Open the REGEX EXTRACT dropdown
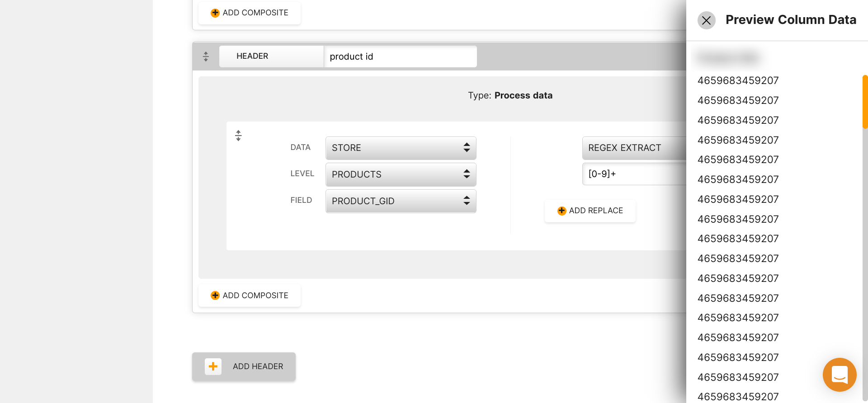Image resolution: width=868 pixels, height=403 pixels. (x=633, y=148)
